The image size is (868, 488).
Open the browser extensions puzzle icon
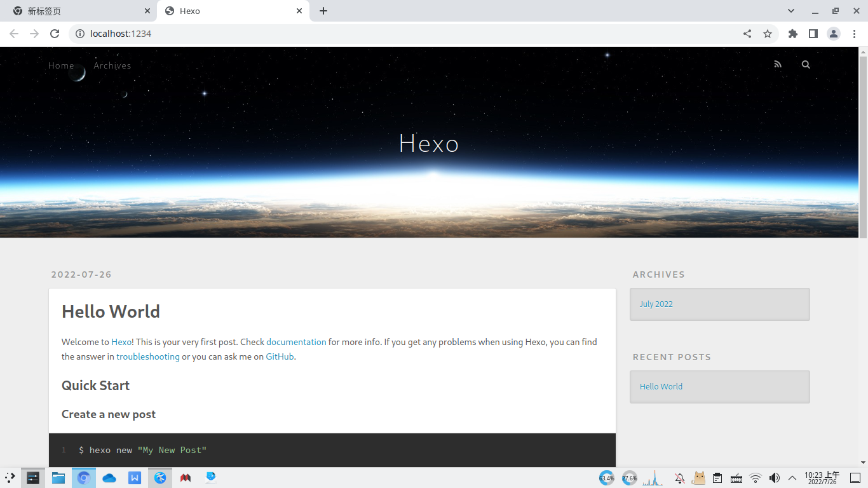tap(792, 34)
